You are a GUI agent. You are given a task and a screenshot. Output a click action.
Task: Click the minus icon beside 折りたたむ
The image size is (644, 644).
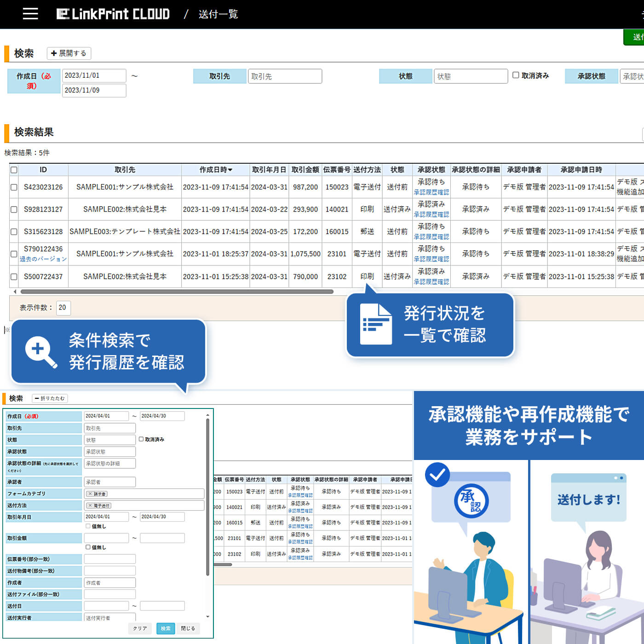pos(37,398)
